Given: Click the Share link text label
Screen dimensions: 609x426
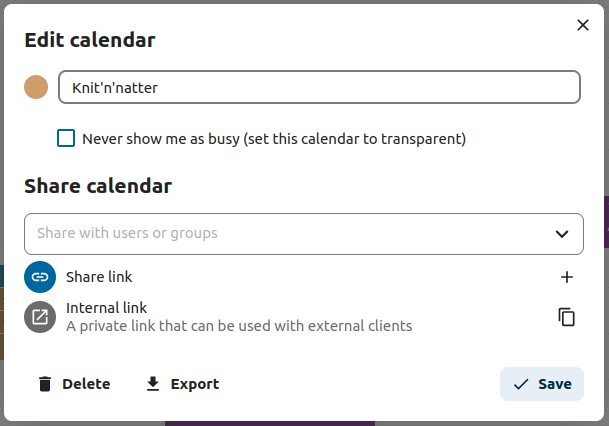Looking at the screenshot, I should (x=99, y=277).
